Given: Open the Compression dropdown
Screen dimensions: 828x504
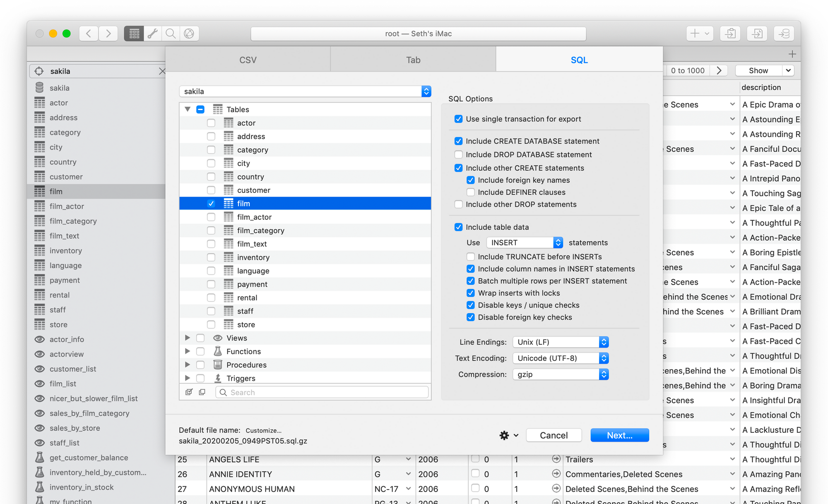Looking at the screenshot, I should [560, 374].
